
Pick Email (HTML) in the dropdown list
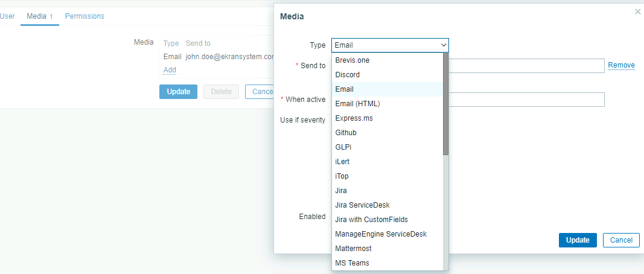(x=357, y=104)
